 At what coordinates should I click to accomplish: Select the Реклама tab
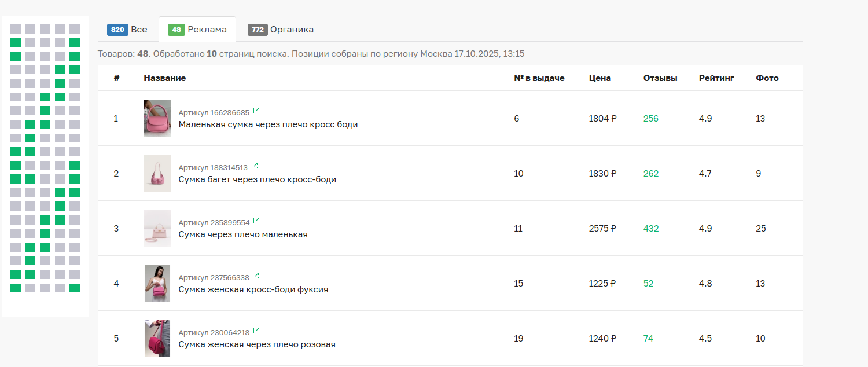(x=197, y=30)
